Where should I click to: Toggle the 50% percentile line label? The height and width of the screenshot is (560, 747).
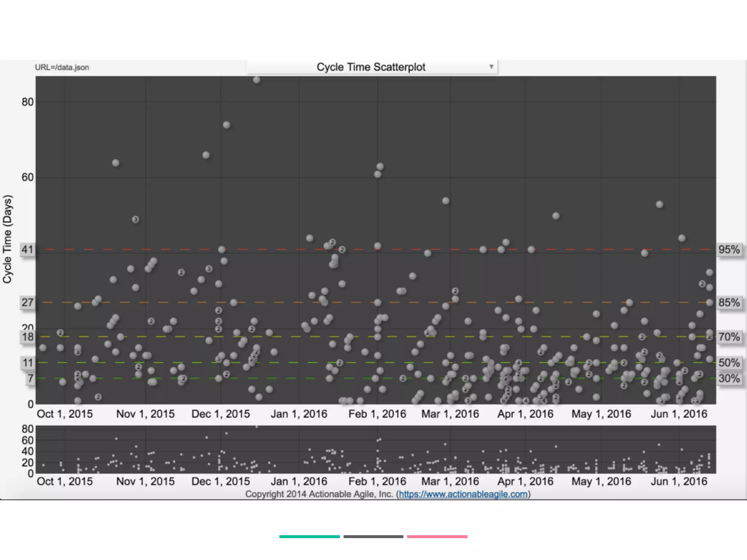729,363
